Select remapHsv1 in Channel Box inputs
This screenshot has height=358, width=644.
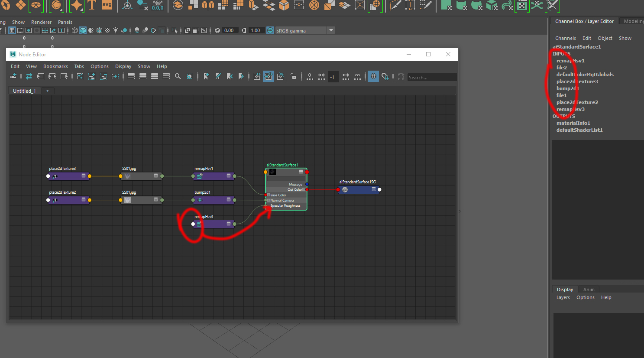570,61
